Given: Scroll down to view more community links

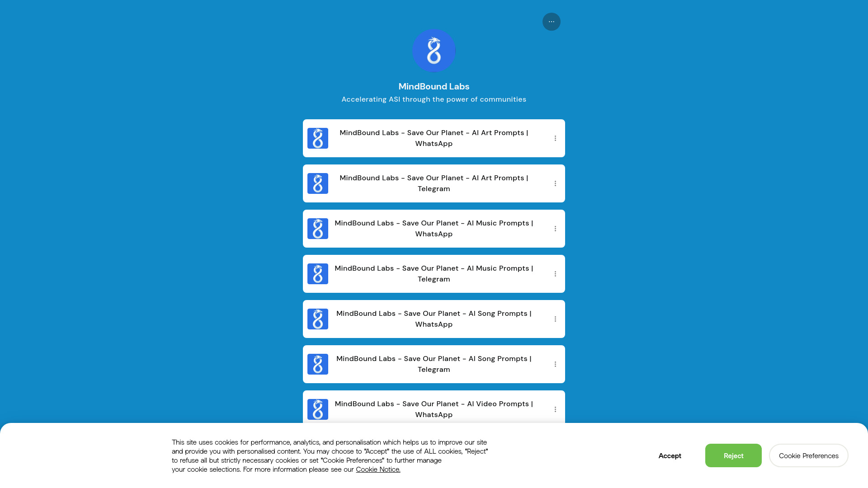Looking at the screenshot, I should coord(434,273).
